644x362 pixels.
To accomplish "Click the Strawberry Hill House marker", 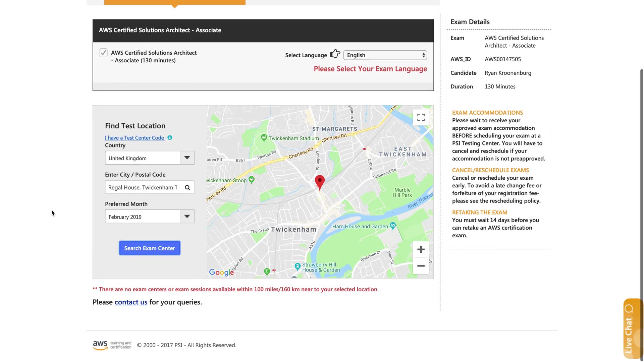I will tap(297, 266).
